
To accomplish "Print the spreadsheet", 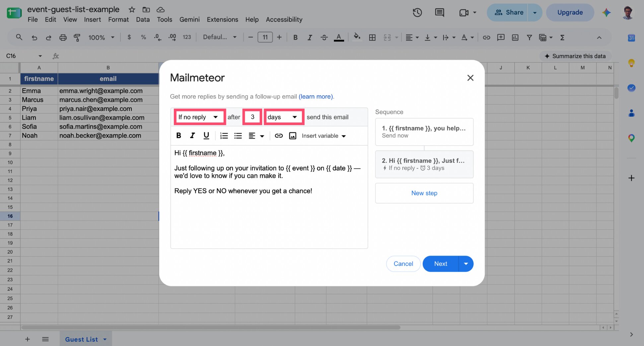I will tap(63, 37).
